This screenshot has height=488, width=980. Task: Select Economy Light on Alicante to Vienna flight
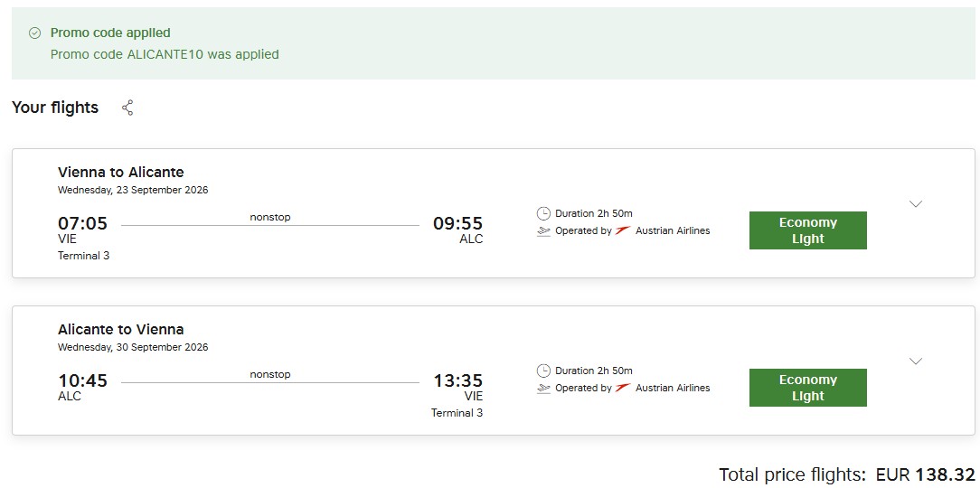(x=807, y=388)
